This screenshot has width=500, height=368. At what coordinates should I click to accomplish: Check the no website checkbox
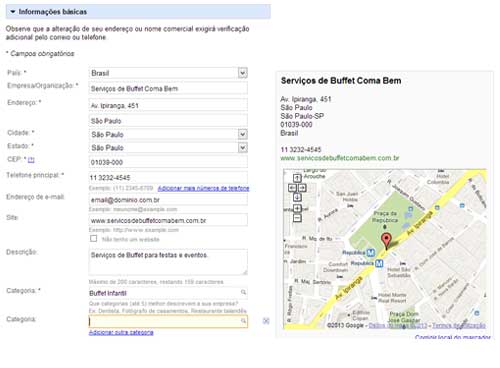pyautogui.click(x=94, y=239)
